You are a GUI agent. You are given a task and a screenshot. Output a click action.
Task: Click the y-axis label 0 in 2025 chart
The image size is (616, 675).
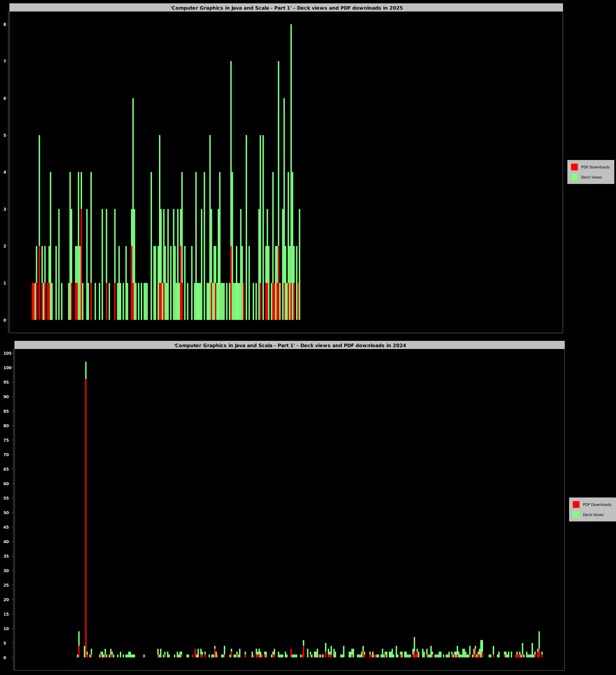click(x=5, y=320)
